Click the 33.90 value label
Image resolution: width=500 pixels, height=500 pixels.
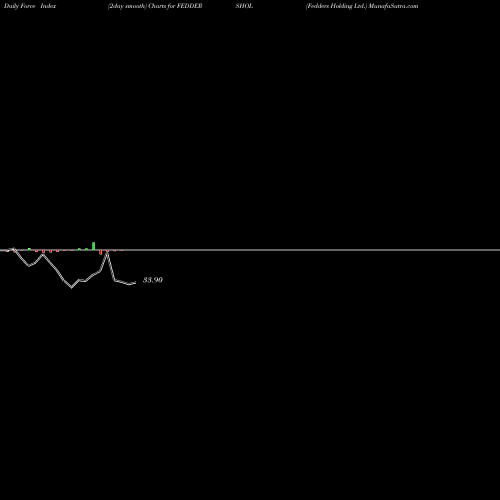(153, 280)
